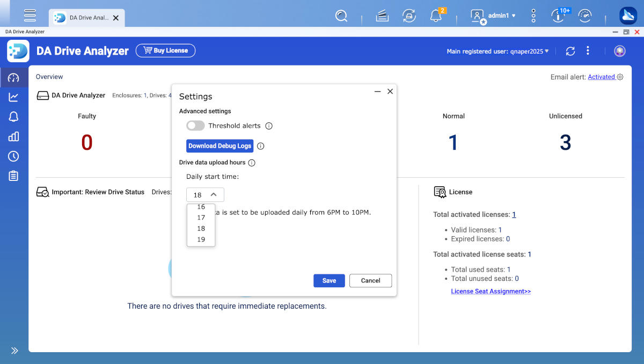Cancel the Settings dialog
Image resolution: width=644 pixels, height=364 pixels.
coord(370,281)
